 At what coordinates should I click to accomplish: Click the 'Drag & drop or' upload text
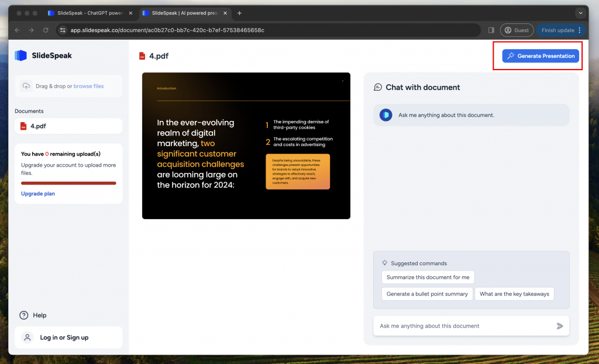(x=54, y=86)
